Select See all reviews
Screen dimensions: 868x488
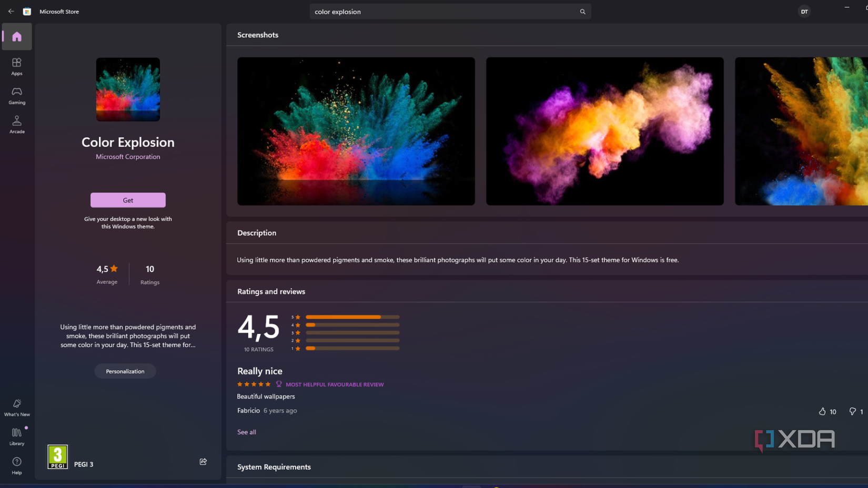click(x=246, y=432)
